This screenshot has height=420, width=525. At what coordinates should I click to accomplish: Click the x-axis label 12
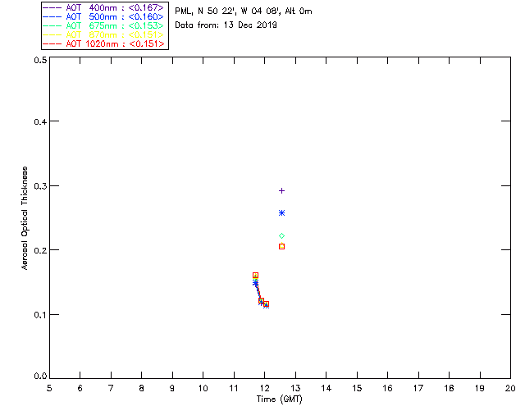pyautogui.click(x=264, y=388)
